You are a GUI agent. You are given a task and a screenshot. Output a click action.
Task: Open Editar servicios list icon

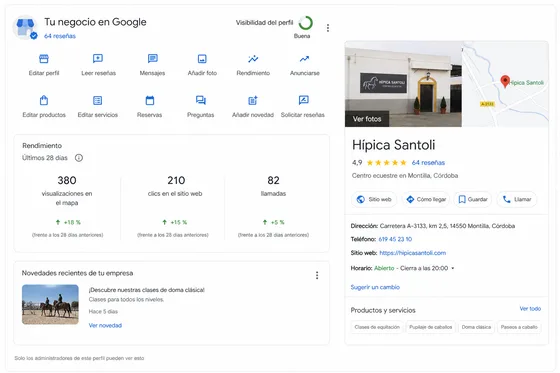(98, 100)
